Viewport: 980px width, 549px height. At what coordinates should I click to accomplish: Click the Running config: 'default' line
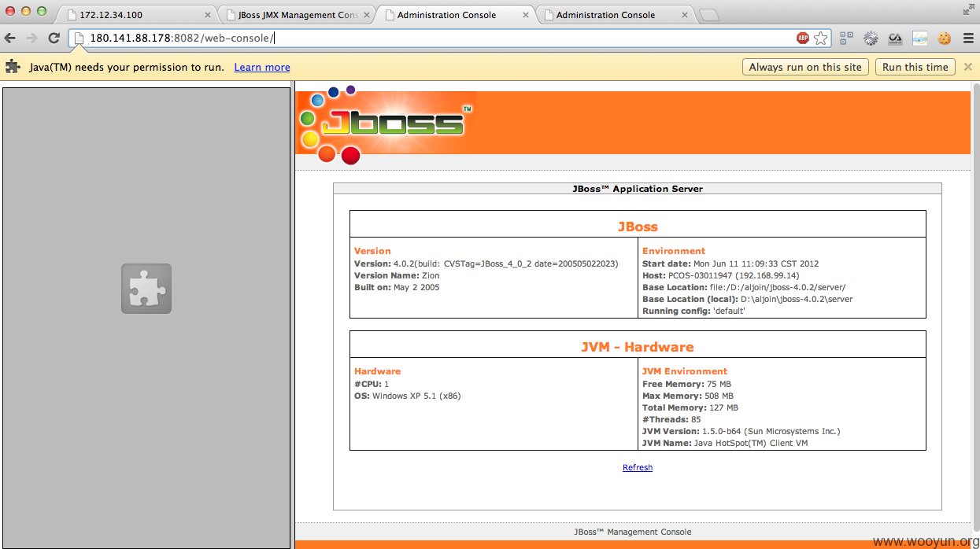tap(693, 311)
